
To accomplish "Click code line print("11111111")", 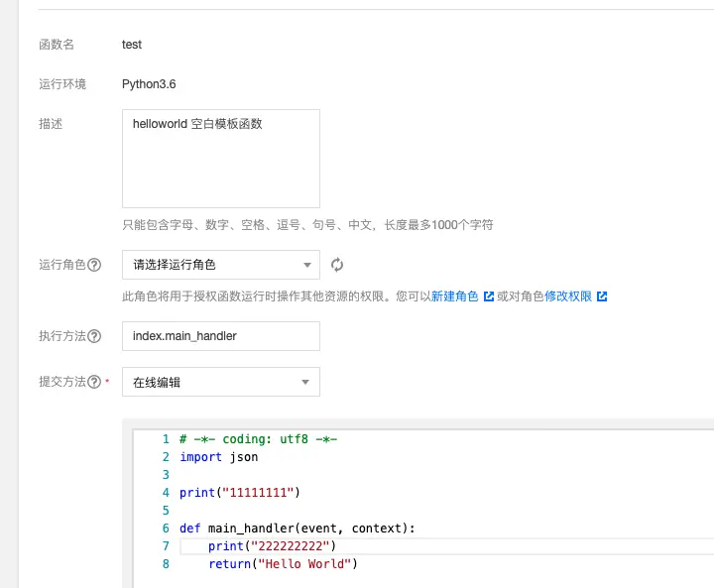I will point(240,493).
